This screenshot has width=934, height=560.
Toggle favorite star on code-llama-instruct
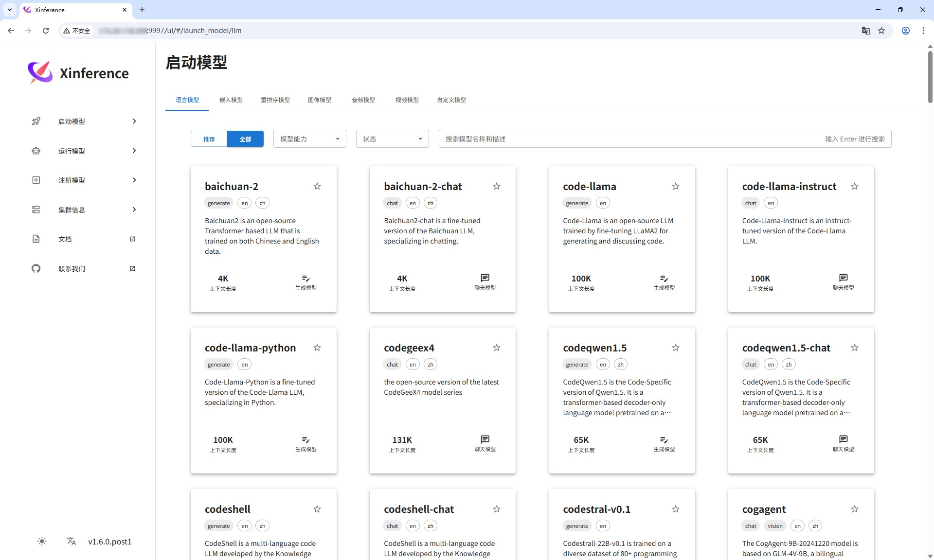pos(855,186)
